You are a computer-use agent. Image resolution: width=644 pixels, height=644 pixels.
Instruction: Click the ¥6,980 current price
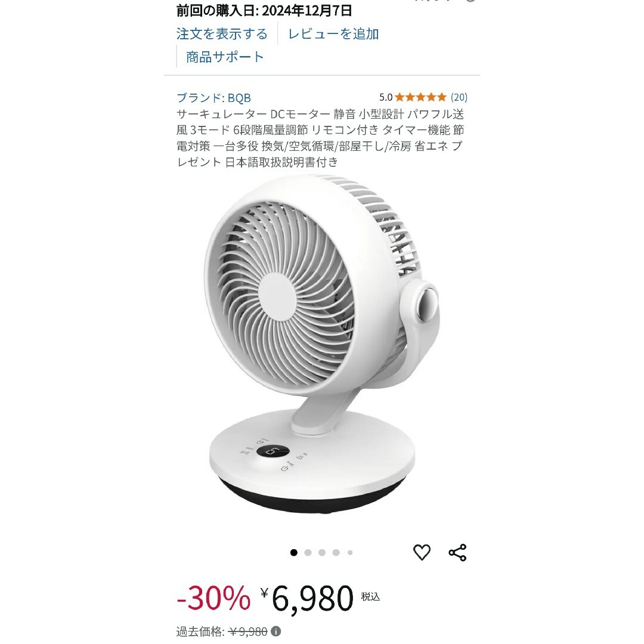tap(307, 599)
